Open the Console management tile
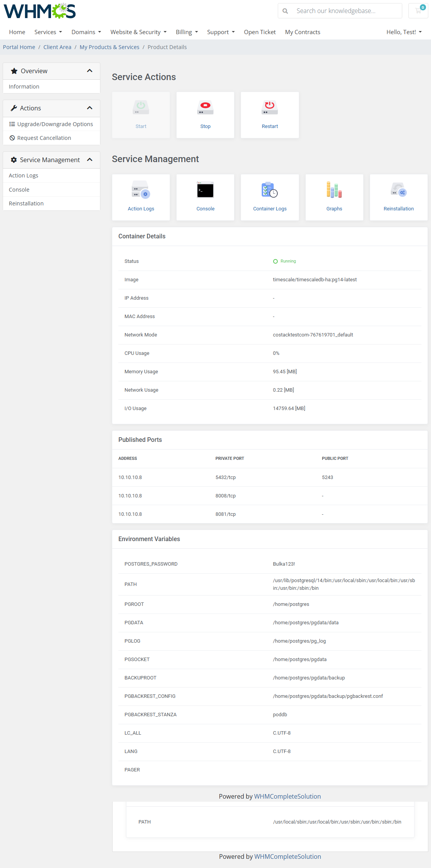The height and width of the screenshot is (868, 431). (x=205, y=197)
